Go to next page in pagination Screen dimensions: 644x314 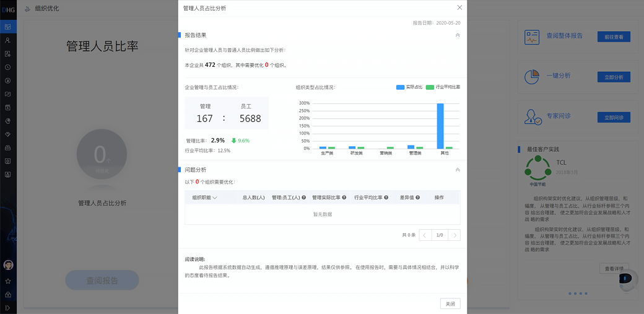click(x=455, y=235)
